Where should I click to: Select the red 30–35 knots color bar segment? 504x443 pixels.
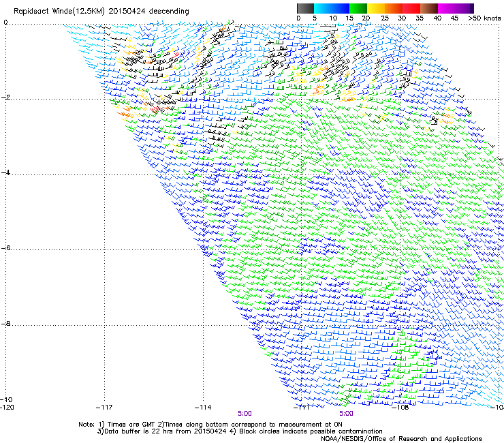click(411, 8)
